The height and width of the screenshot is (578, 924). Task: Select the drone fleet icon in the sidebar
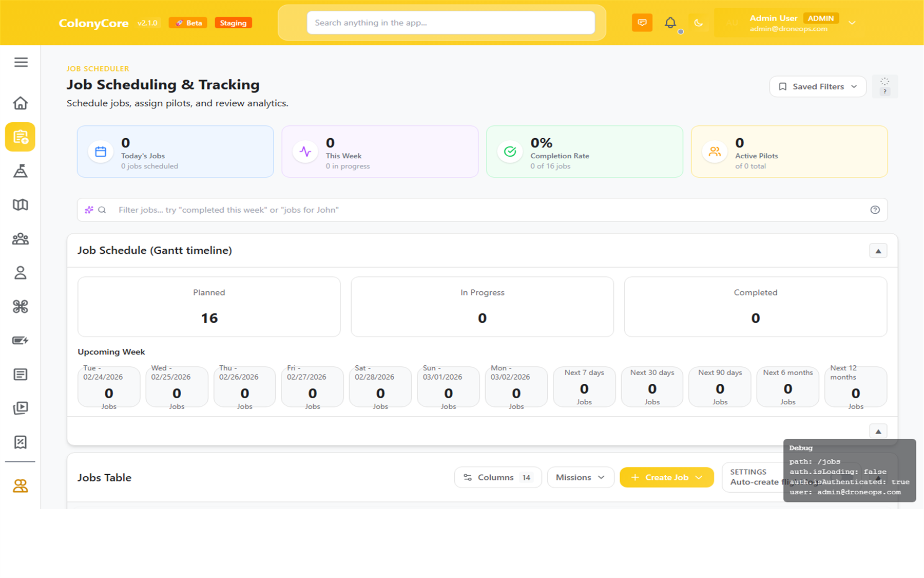pyautogui.click(x=21, y=306)
